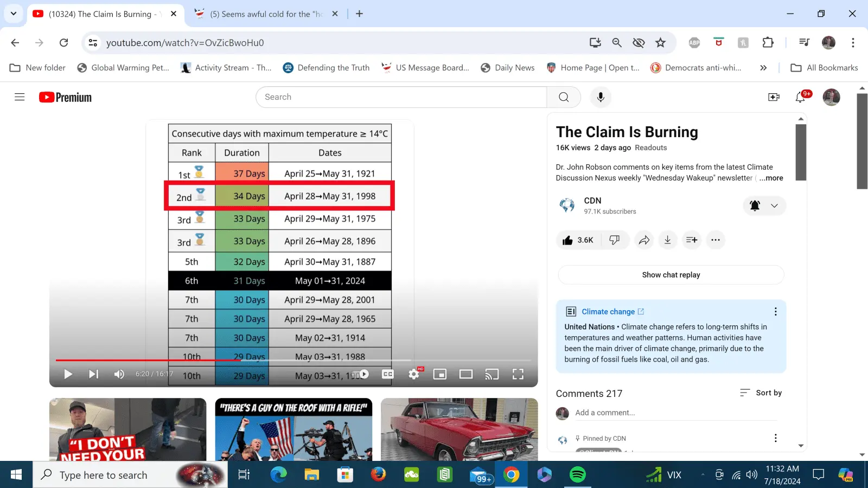The image size is (868, 488).
Task: Click the video Play button
Action: pos(68,374)
